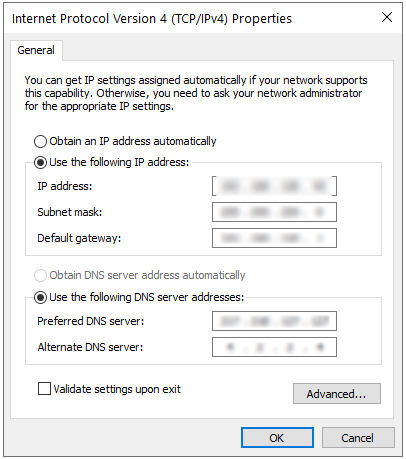Focus the first octet of IP address field
Screen dimensions: 406x459
230,186
